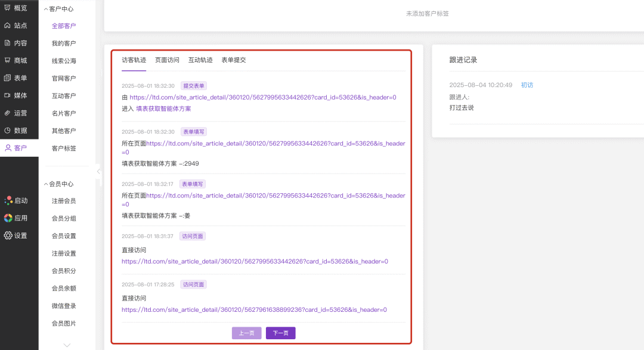This screenshot has height=350, width=644.
Task: Open the 填表获取智能体方案 link
Action: coord(163,109)
